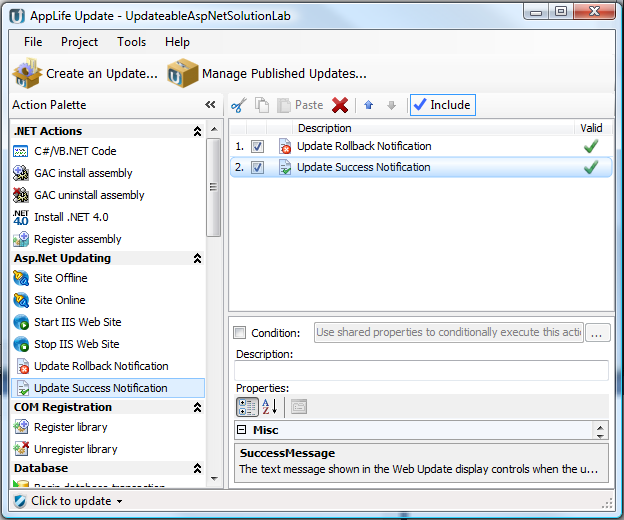Open the Project menu

point(79,42)
